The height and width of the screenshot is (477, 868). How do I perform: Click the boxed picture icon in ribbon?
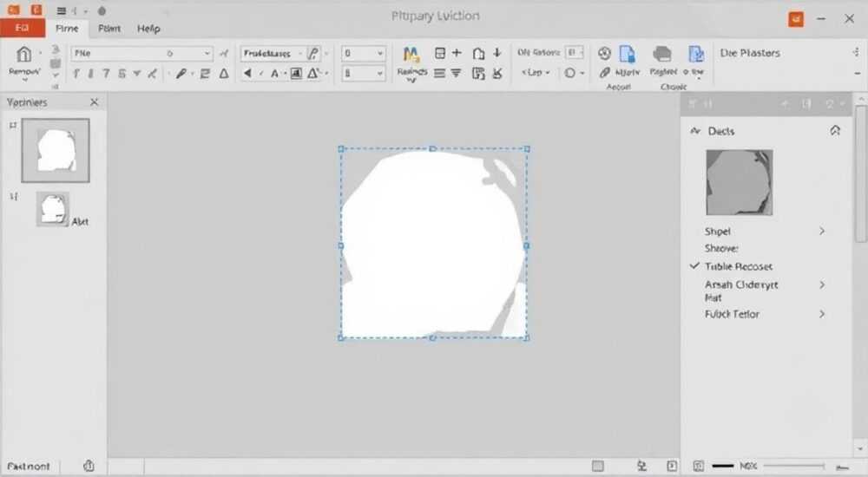click(x=296, y=73)
